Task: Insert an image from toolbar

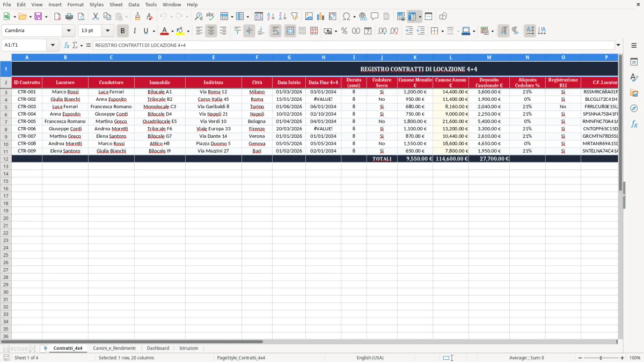Action: click(309, 17)
